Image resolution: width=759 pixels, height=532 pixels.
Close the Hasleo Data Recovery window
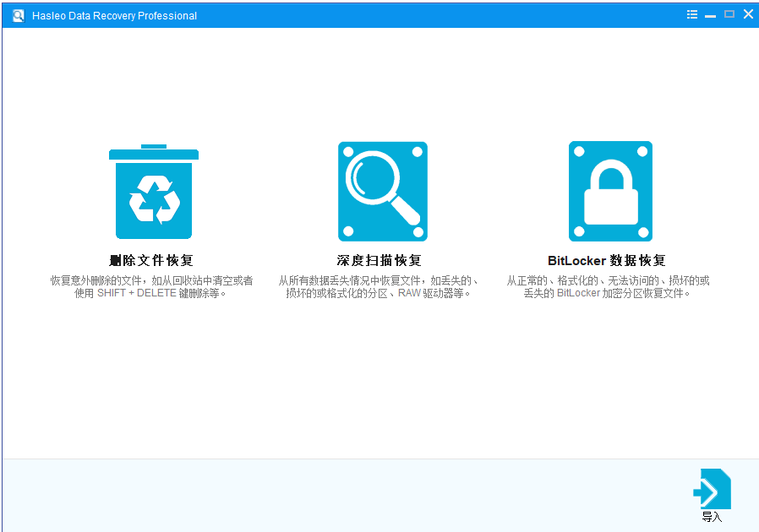pyautogui.click(x=748, y=14)
